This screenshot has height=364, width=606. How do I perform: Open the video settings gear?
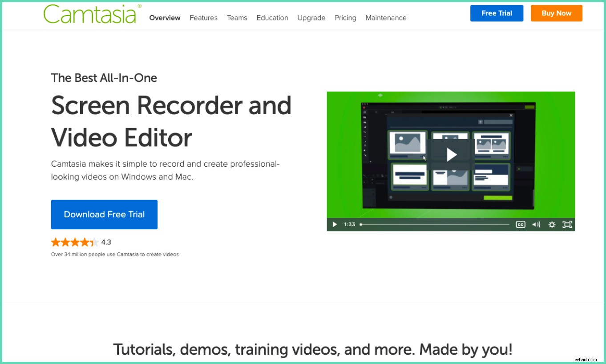coord(552,224)
